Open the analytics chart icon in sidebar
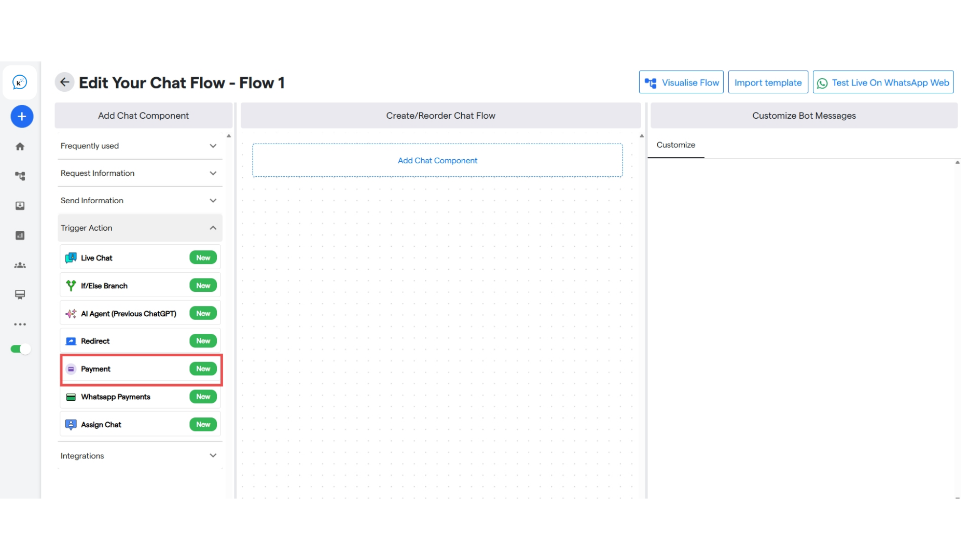Viewport: 968px width, 560px height. point(20,235)
